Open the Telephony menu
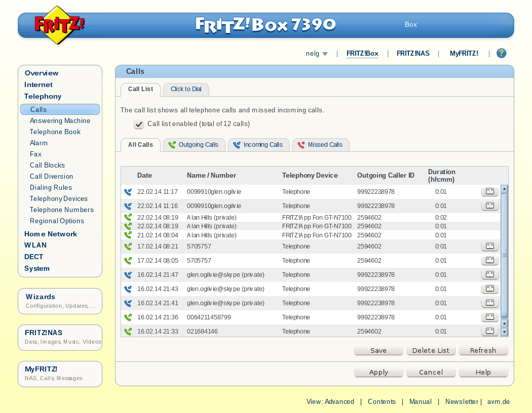 click(43, 96)
